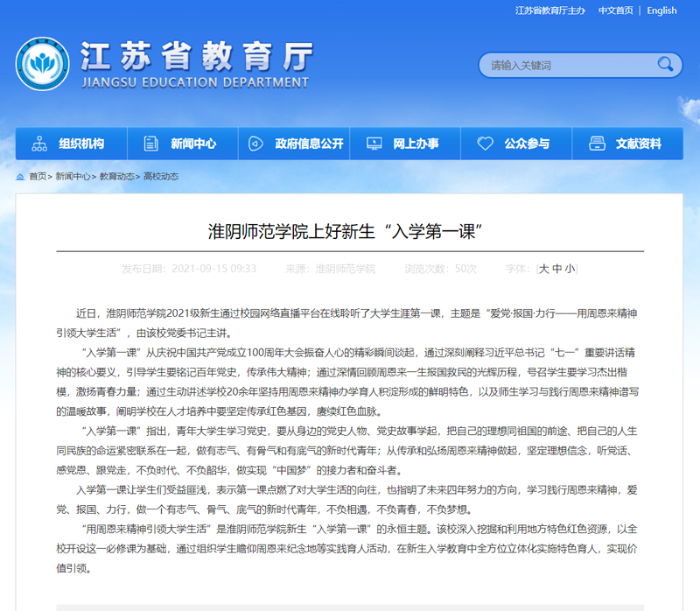700x611 pixels.
Task: Click the heart icon beside 公众参与
Action: [486, 144]
